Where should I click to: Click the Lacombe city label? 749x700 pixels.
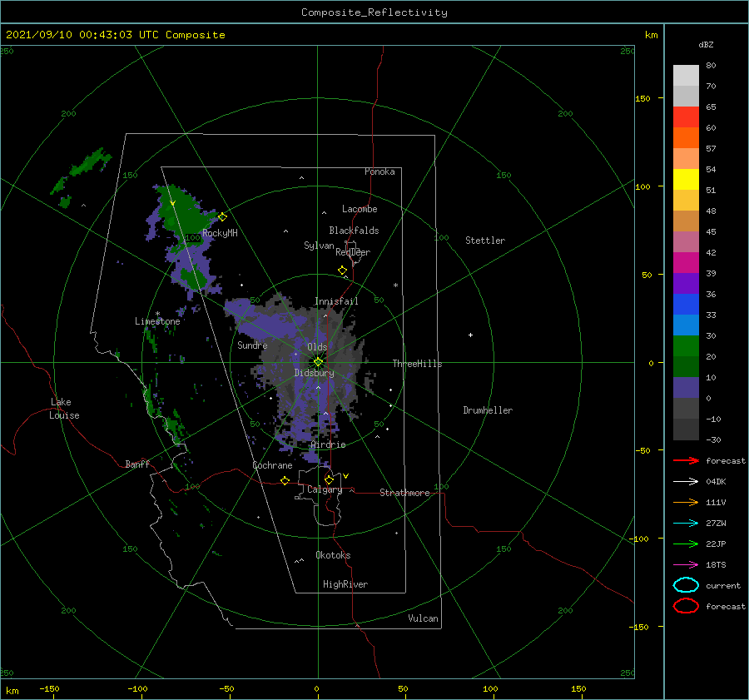click(360, 209)
